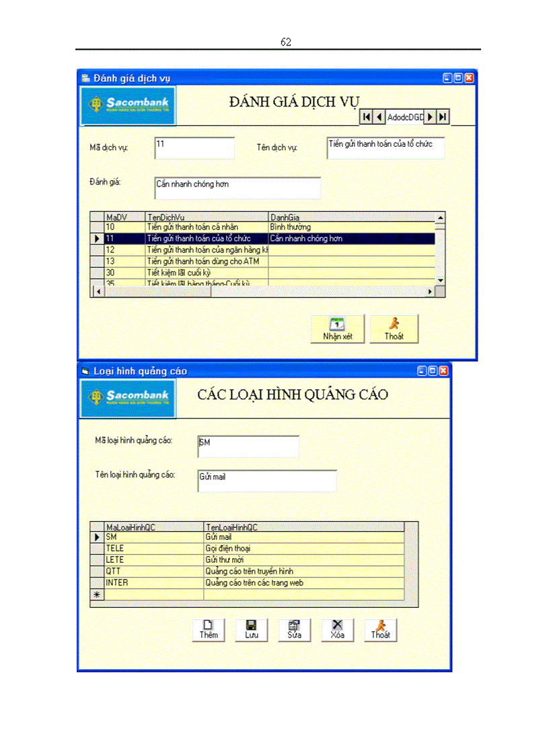Advance to the next record arrow
The image size is (549, 756).
click(431, 116)
